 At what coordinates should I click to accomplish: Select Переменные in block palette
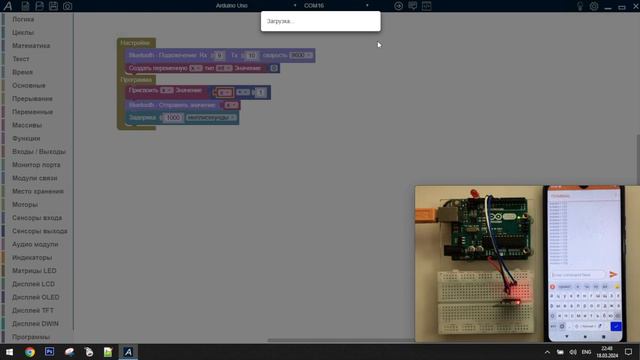[x=32, y=112]
